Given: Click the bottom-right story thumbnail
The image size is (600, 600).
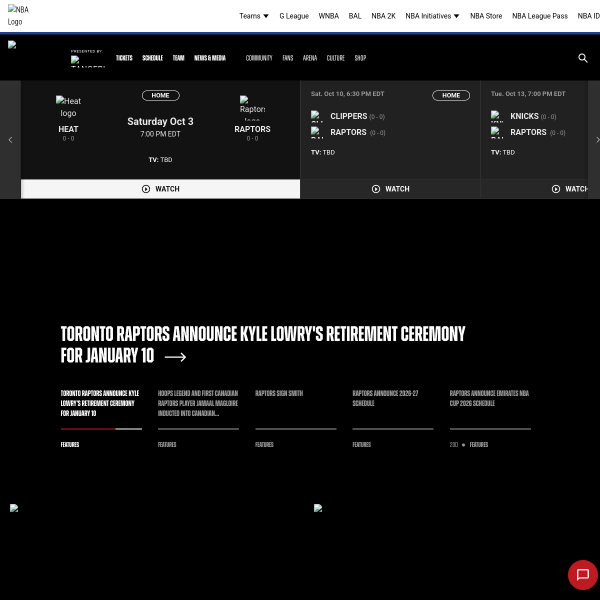Looking at the screenshot, I should point(318,508).
